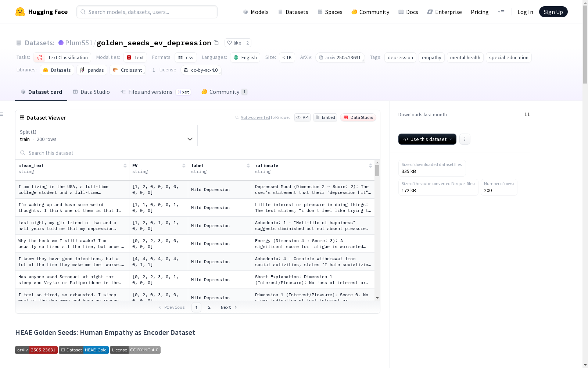Show the additional libraries +1
The width and height of the screenshot is (588, 368).
152,70
